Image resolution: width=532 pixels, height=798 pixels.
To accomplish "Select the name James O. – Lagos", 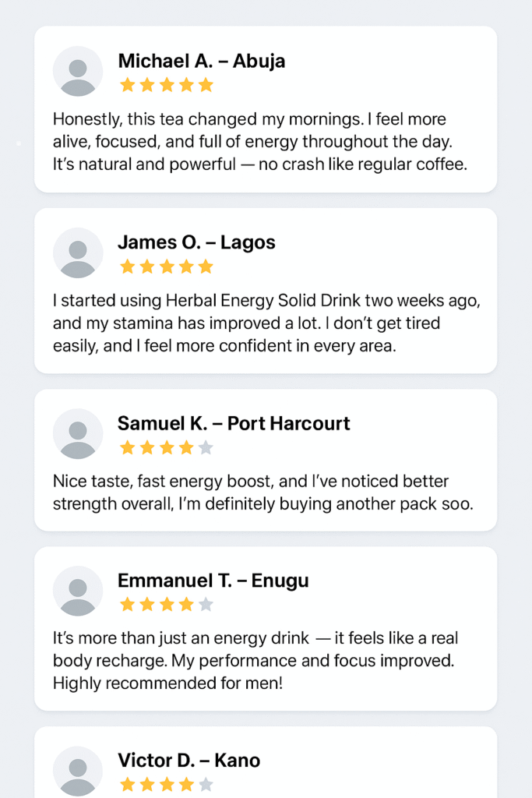I will (x=196, y=242).
